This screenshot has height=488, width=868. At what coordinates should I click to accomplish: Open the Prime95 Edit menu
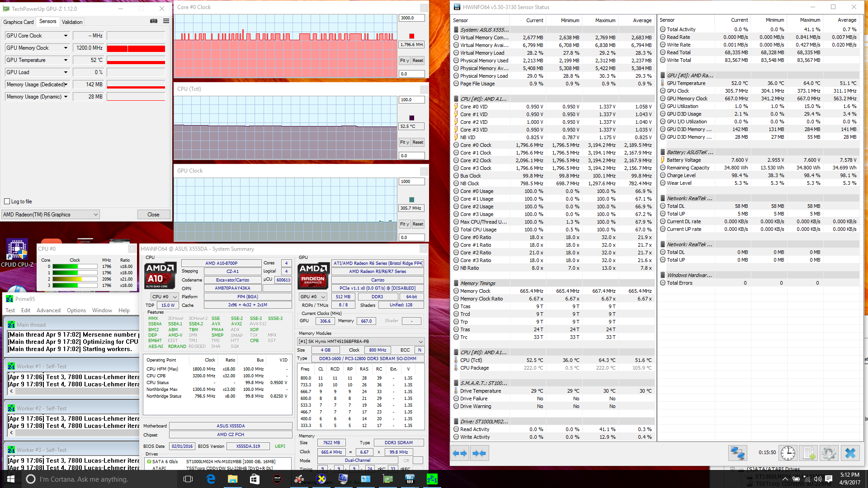point(26,310)
